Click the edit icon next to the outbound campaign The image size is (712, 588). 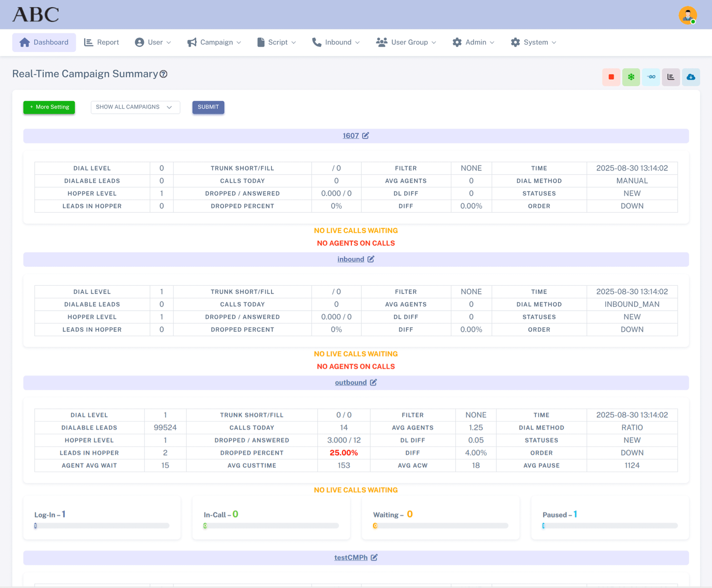pos(374,382)
